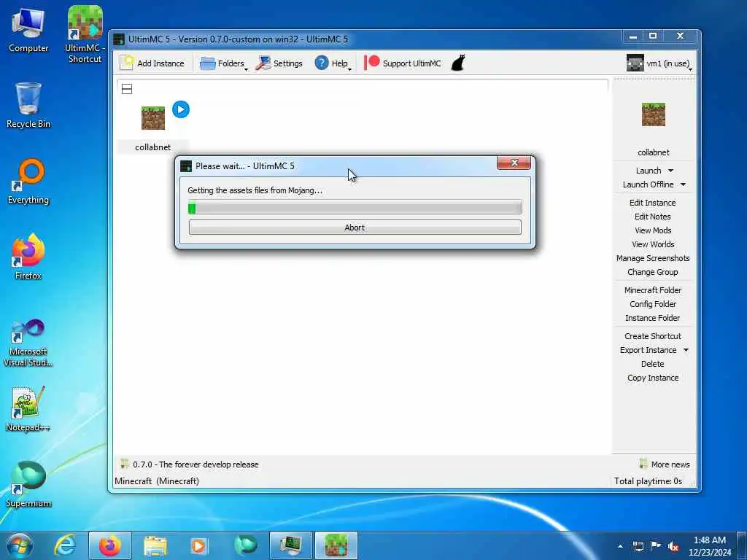Expand the Launch Offline dropdown arrow
The height and width of the screenshot is (560, 747).
click(683, 184)
